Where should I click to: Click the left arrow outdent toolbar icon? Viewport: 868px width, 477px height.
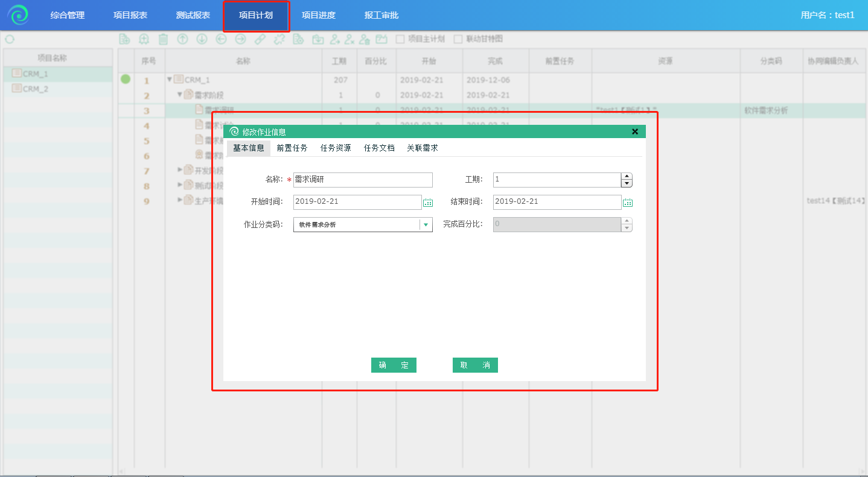pyautogui.click(x=221, y=39)
